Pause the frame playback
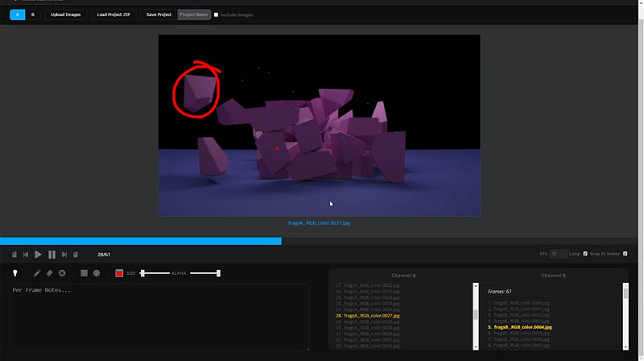Viewport: 644px width, 361px height. [x=52, y=255]
